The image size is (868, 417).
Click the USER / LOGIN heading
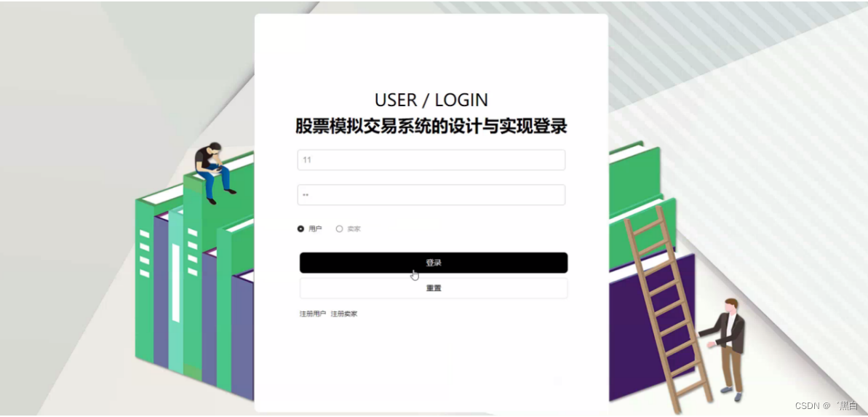click(x=431, y=100)
